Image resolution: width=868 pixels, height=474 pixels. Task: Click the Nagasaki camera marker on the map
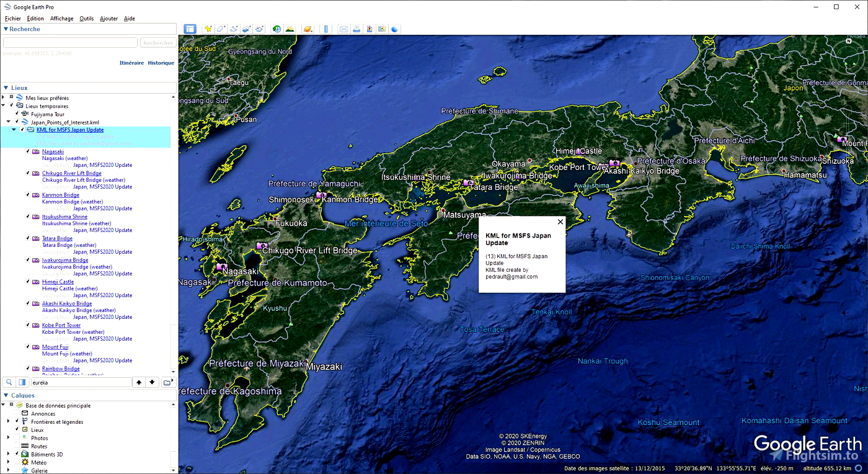221,267
